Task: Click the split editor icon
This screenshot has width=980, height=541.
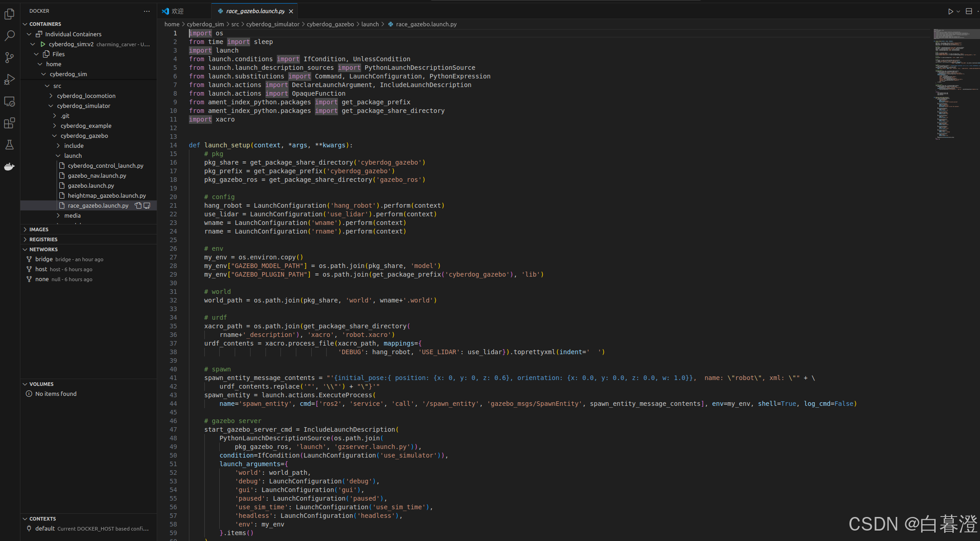Action: (x=969, y=11)
